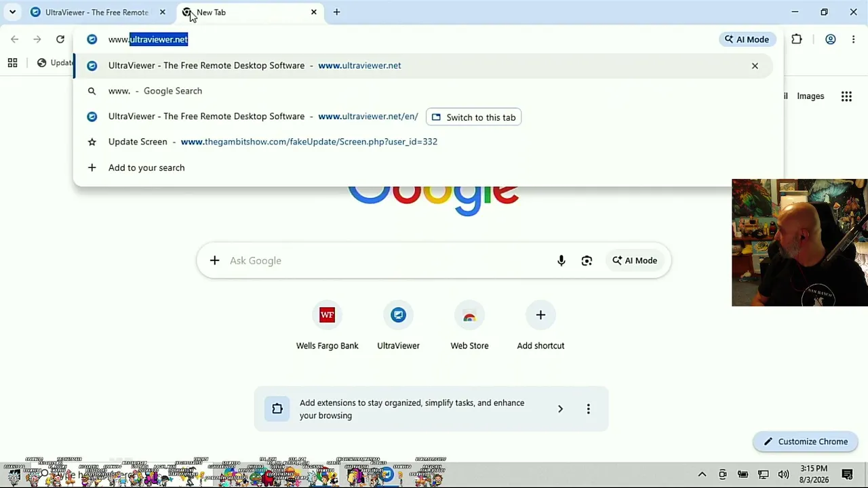
Task: Open the Images link
Action: pos(810,96)
